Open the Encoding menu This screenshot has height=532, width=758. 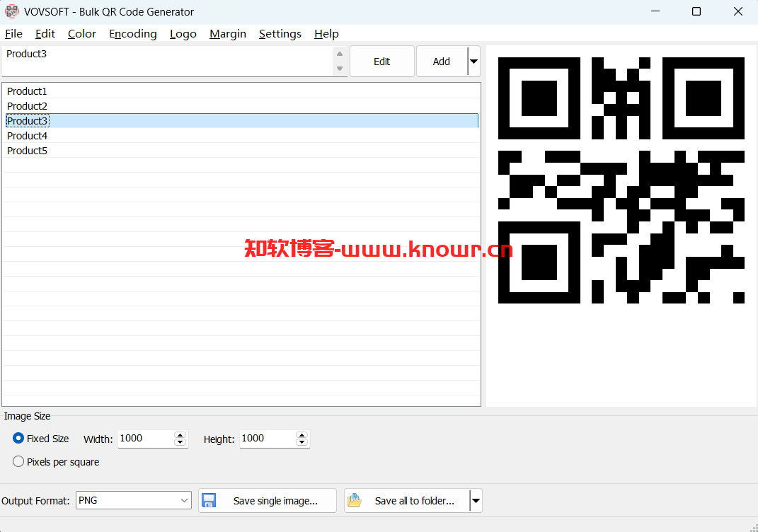pos(133,34)
